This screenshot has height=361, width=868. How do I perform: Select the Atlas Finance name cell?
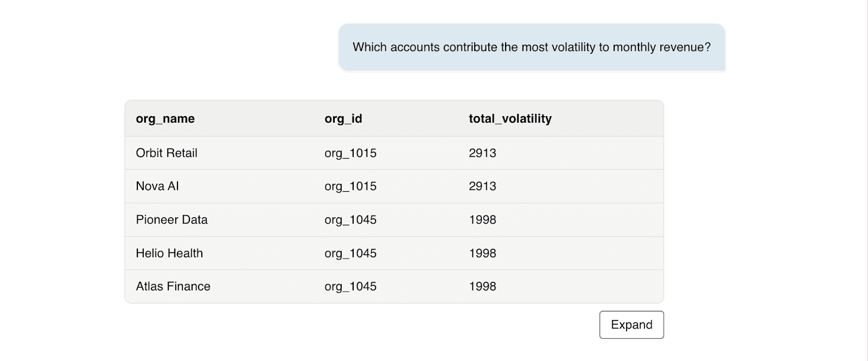pos(173,287)
